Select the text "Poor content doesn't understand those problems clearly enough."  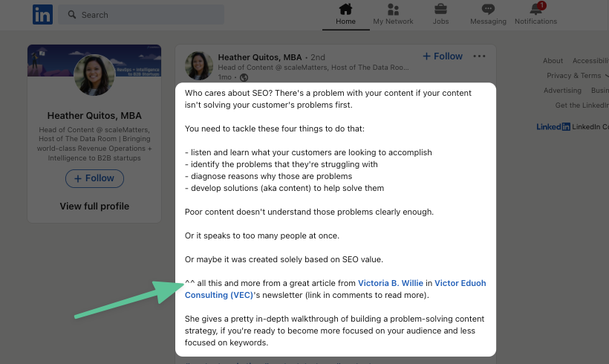point(309,212)
